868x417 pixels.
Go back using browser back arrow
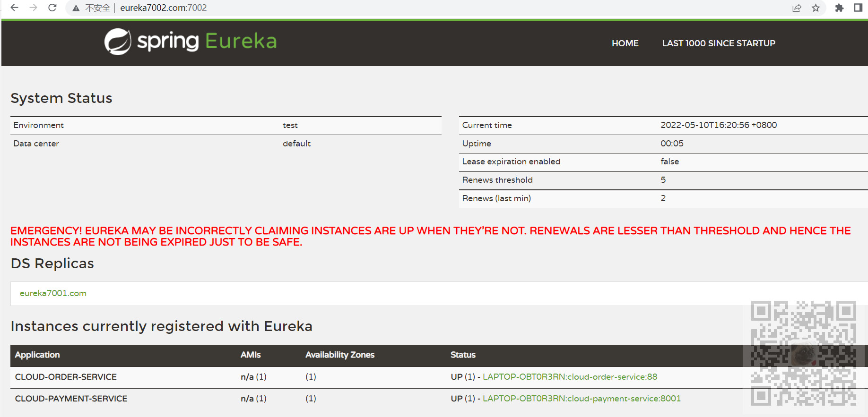click(15, 8)
